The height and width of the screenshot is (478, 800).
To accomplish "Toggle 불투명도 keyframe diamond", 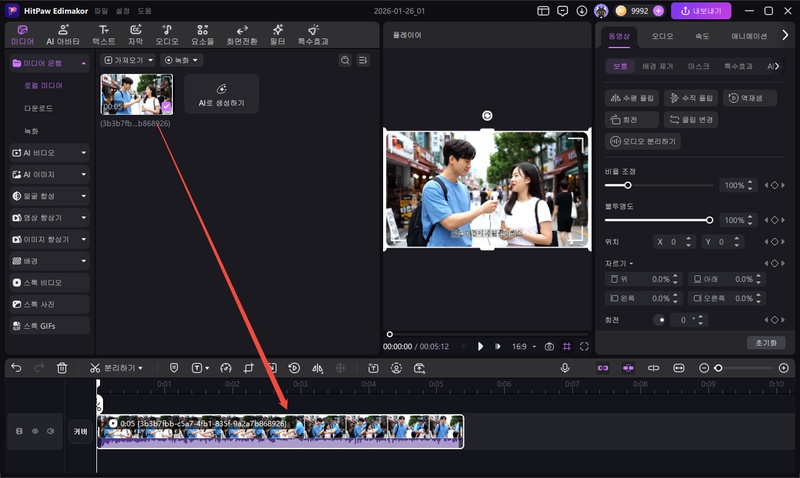I will click(x=774, y=220).
